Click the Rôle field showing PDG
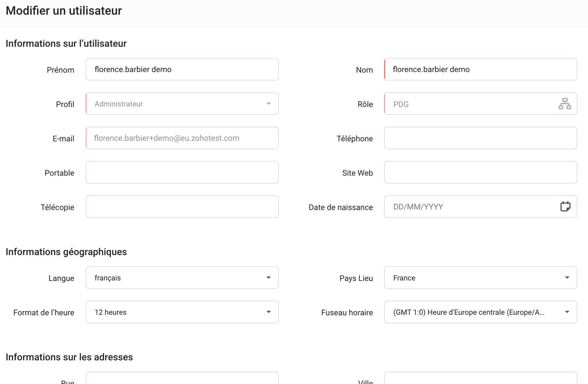 [x=470, y=104]
